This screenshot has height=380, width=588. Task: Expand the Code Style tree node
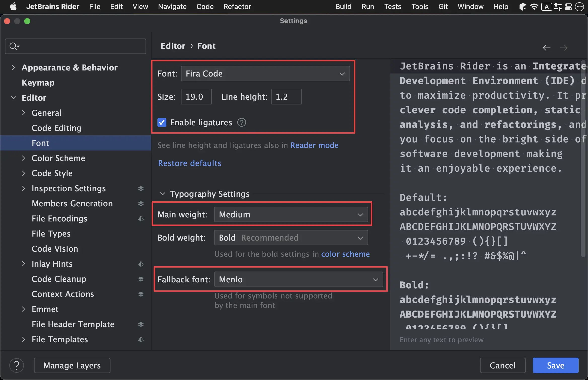[24, 173]
